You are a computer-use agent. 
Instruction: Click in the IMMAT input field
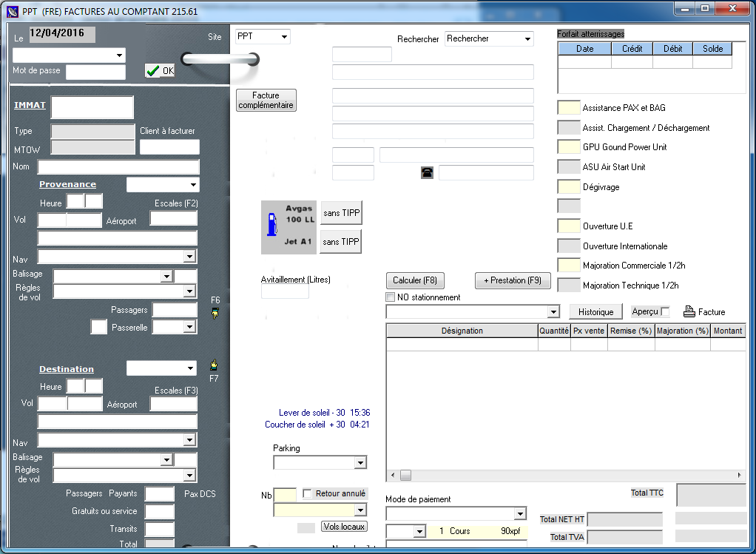[92, 107]
